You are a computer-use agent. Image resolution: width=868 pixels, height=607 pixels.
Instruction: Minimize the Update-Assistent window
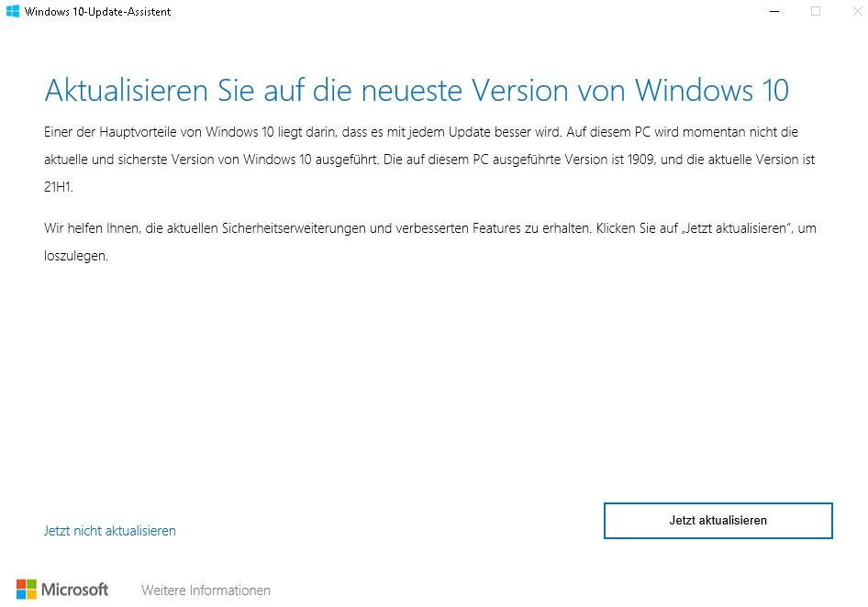773,12
